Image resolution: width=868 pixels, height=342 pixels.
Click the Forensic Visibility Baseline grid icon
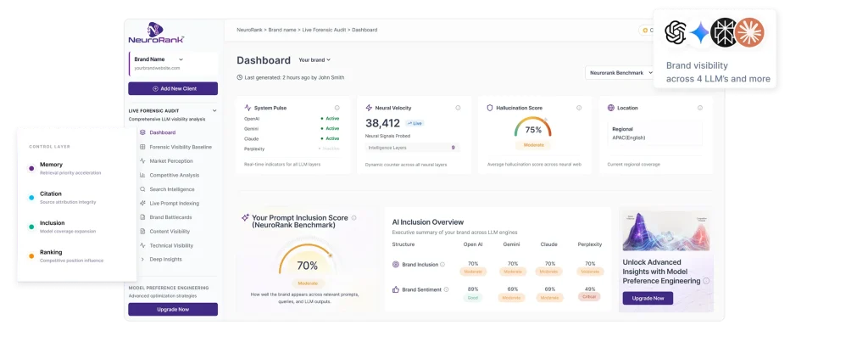(142, 147)
